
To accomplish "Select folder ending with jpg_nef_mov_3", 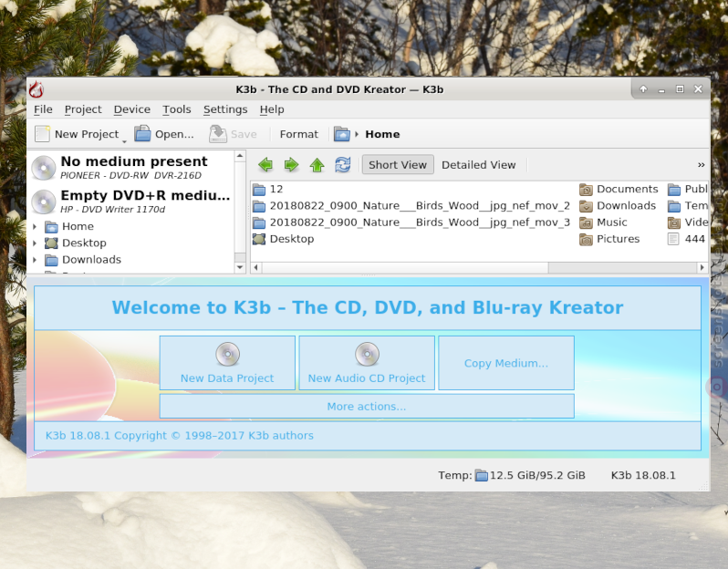I will (411, 222).
